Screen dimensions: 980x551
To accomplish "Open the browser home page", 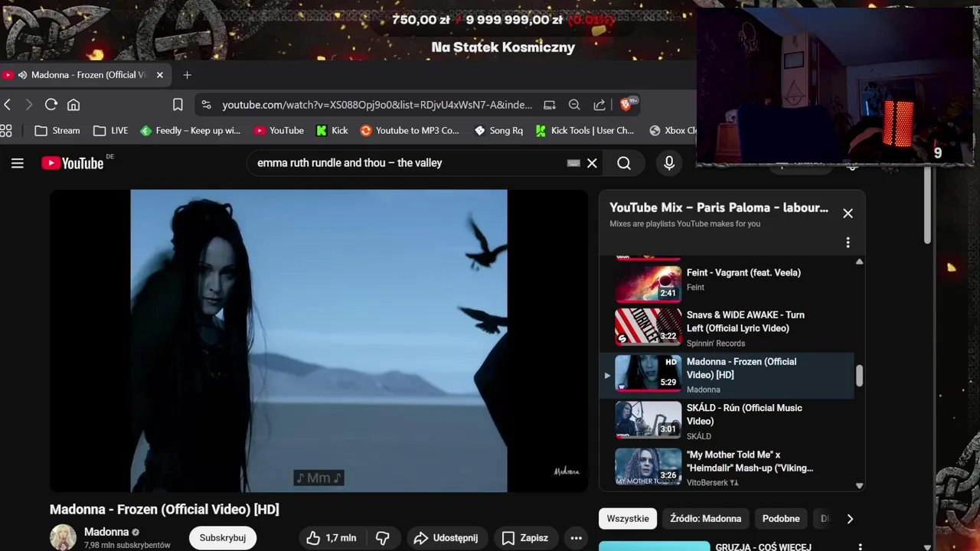I will 73,105.
